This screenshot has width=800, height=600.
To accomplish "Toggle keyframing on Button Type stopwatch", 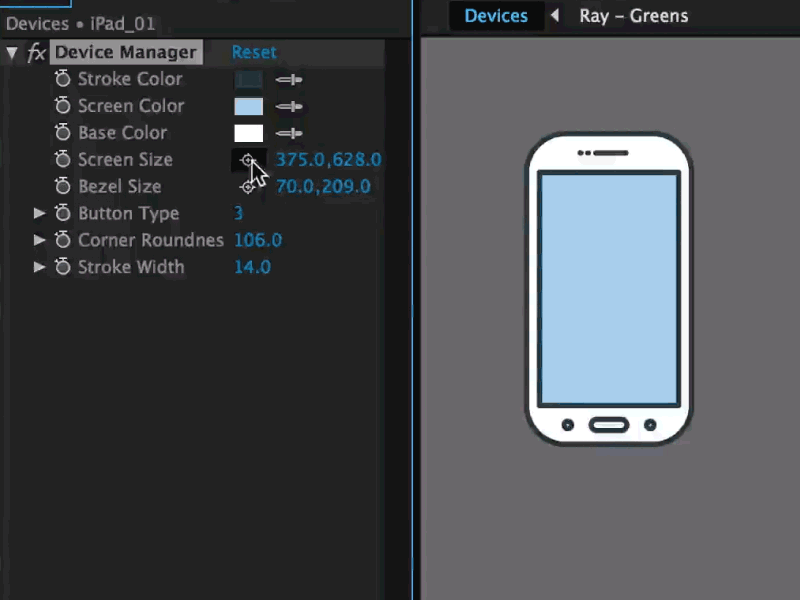I will pos(62,213).
